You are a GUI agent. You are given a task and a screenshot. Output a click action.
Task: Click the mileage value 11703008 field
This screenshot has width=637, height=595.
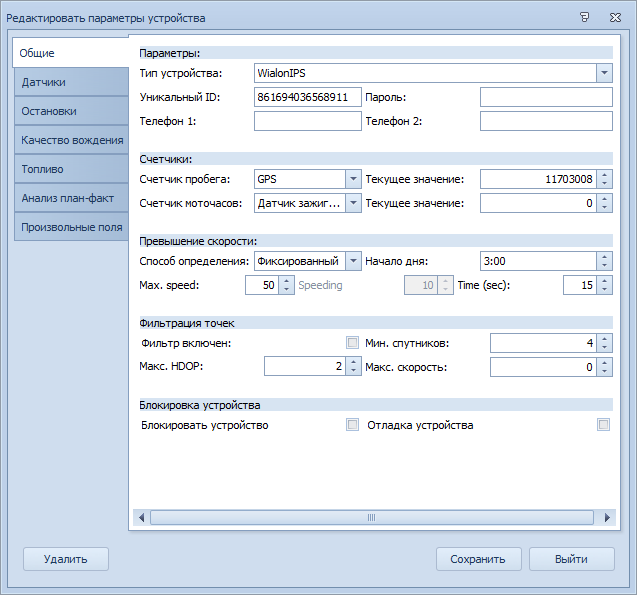(x=538, y=179)
